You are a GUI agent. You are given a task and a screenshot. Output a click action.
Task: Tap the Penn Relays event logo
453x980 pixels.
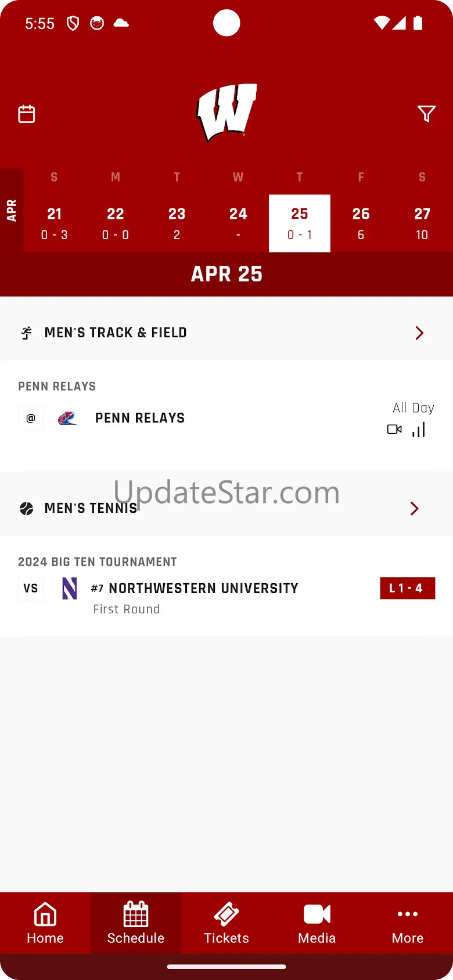click(x=67, y=418)
